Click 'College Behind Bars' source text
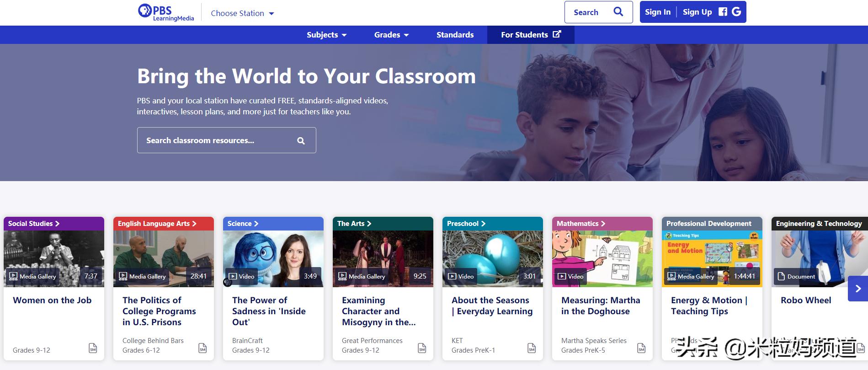The image size is (868, 370). [153, 341]
